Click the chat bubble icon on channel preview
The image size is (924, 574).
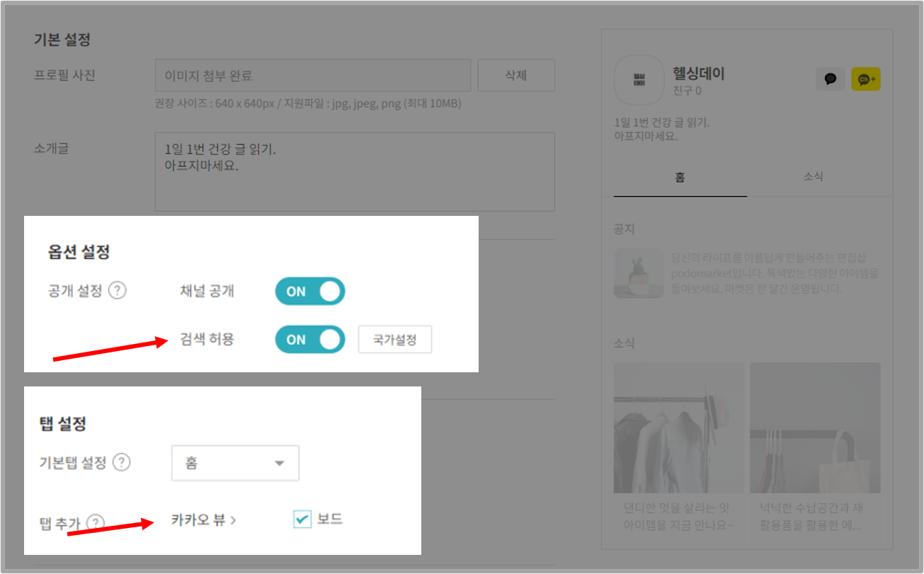pyautogui.click(x=830, y=79)
